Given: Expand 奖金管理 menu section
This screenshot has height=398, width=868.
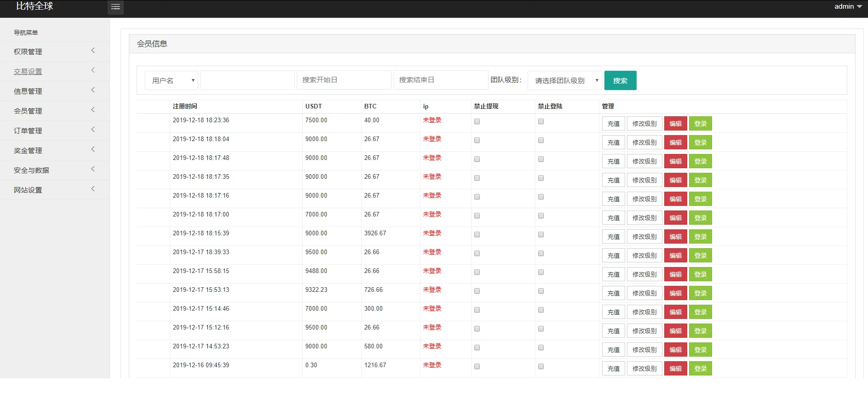Looking at the screenshot, I should coord(55,150).
